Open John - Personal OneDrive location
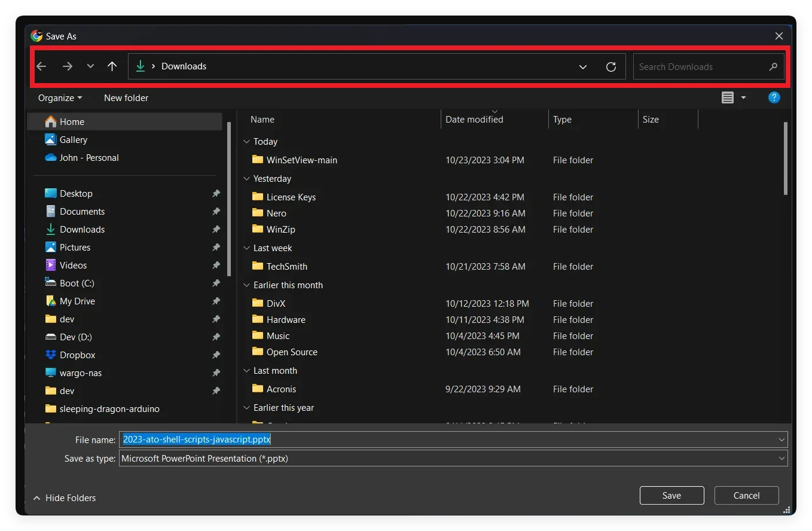 click(x=88, y=157)
